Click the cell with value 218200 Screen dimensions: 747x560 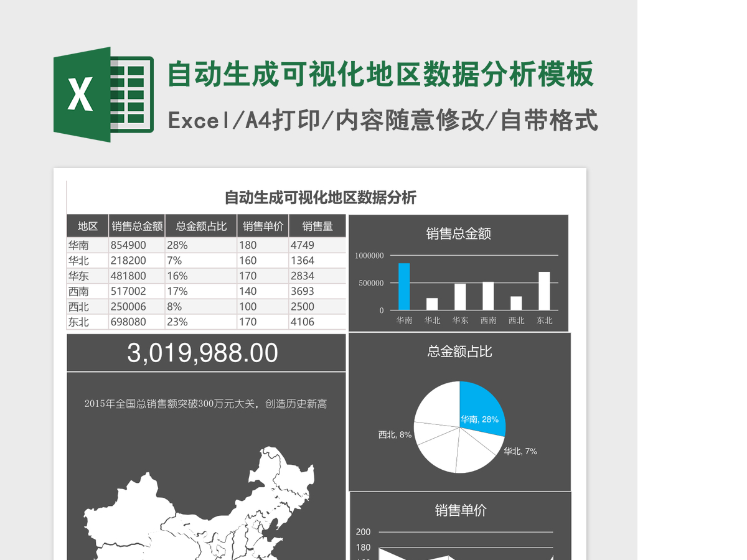(x=137, y=261)
